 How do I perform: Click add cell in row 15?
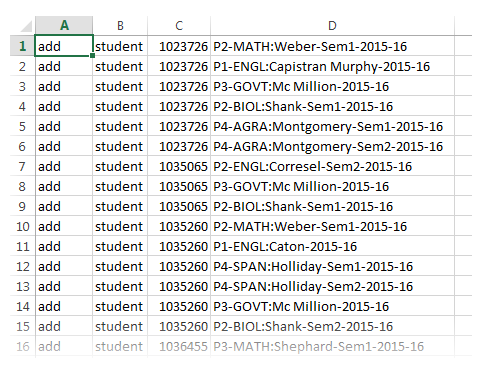point(64,326)
